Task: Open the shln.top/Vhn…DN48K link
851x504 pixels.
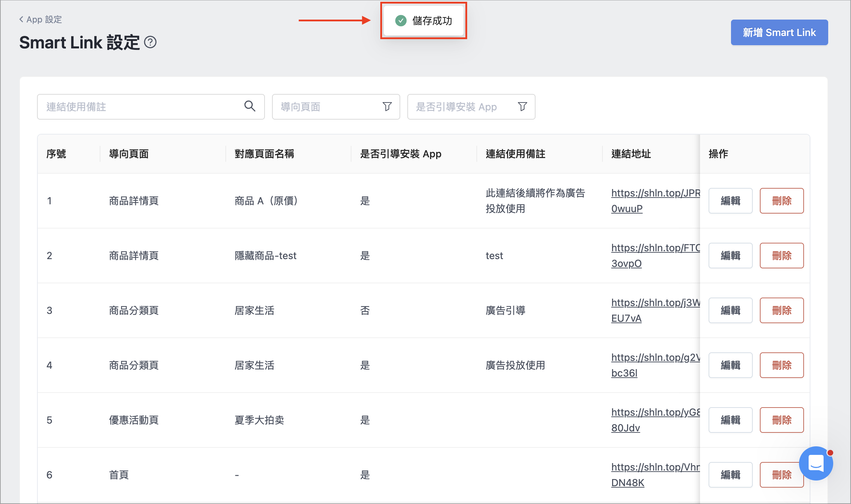Action: (x=655, y=475)
